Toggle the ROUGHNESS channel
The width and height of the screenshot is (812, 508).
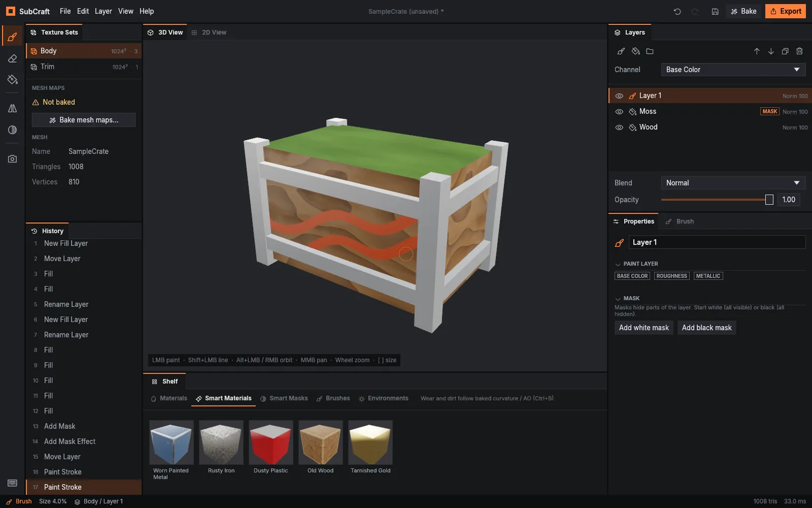click(x=671, y=276)
